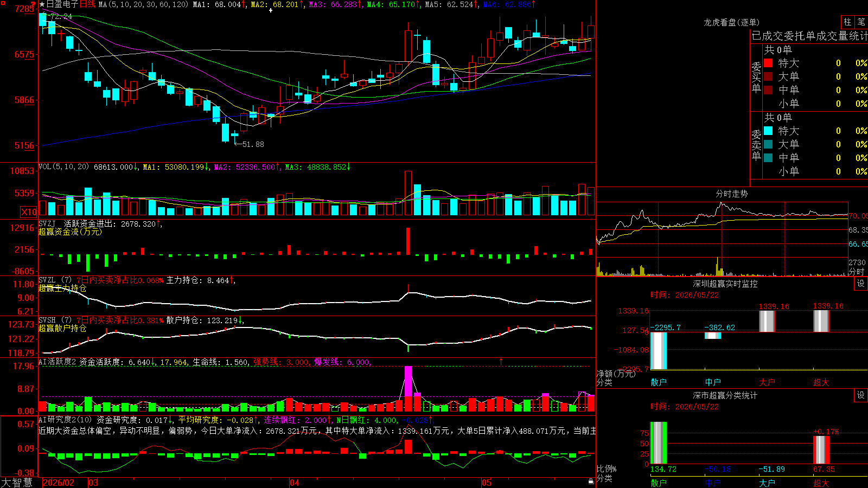Click the 深圳超赢实时监控 panel title

pyautogui.click(x=725, y=284)
